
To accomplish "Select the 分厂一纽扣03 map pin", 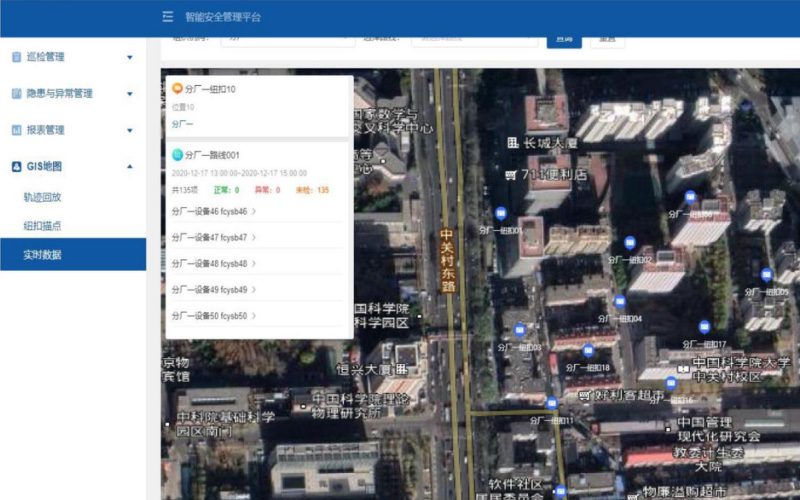I will (519, 330).
